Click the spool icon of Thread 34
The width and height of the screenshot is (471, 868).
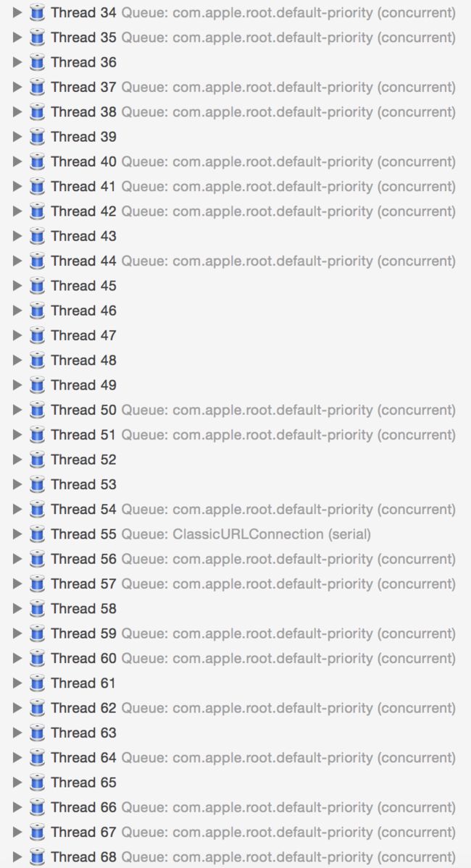click(x=37, y=12)
